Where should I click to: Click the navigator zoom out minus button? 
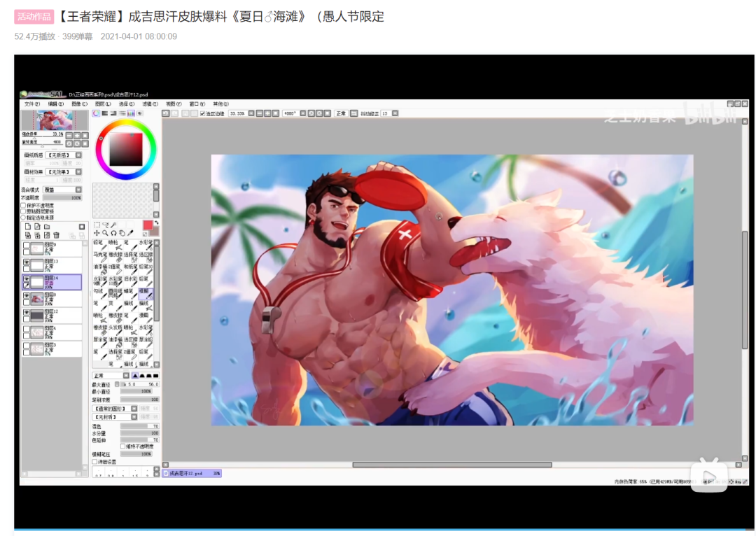tap(69, 136)
